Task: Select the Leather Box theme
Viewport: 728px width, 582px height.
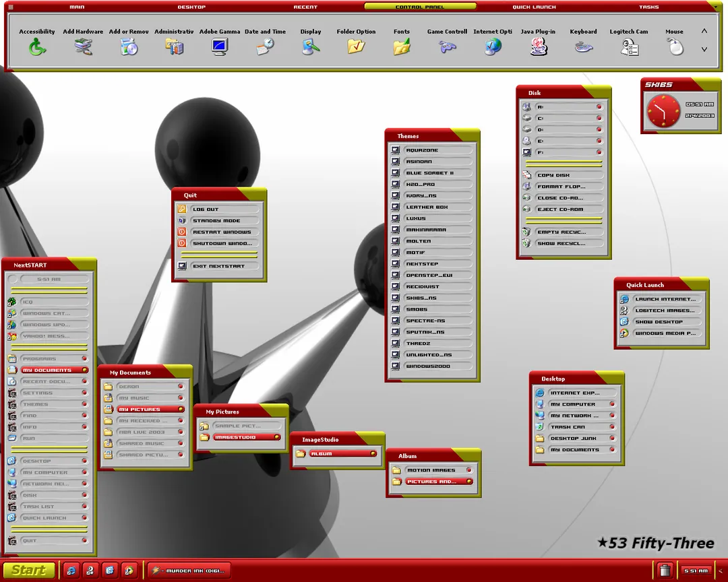Action: [432, 207]
